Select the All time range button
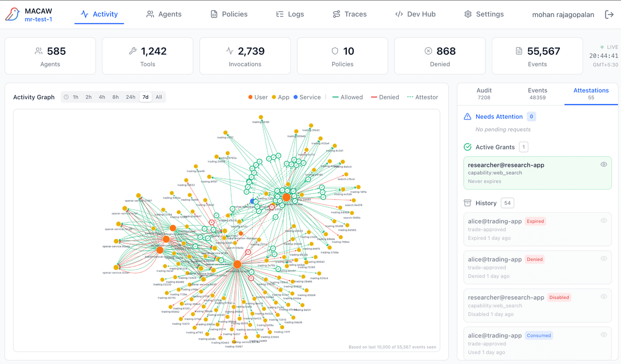Screen dimensions: 621x364 coord(159,97)
